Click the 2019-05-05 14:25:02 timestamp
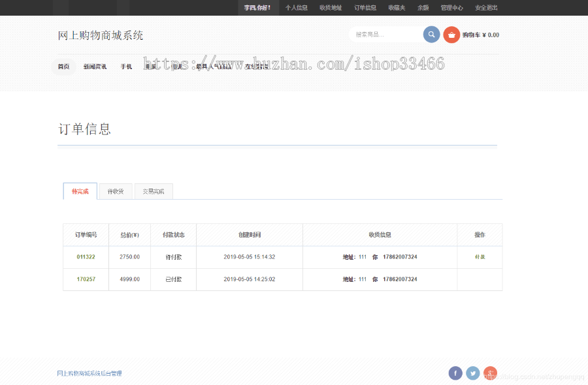Viewport: 588px width, 385px height. (250, 279)
